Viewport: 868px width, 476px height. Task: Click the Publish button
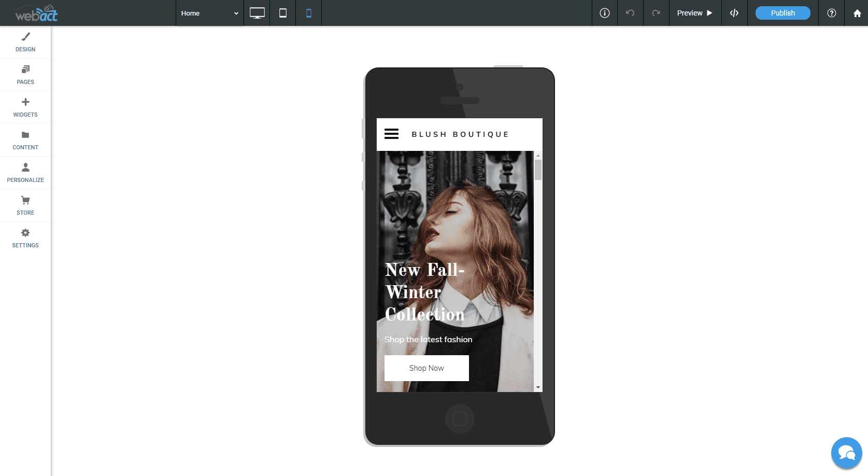tap(782, 13)
